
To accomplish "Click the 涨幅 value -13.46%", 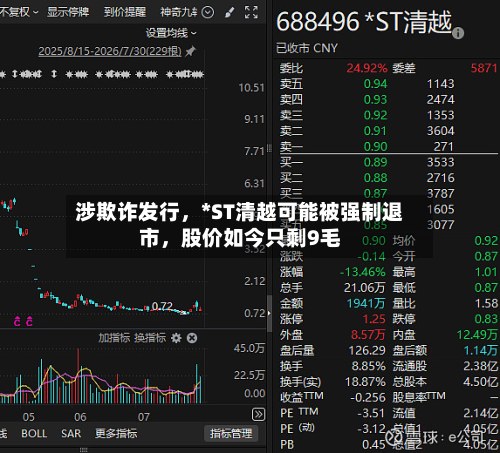I will (363, 272).
